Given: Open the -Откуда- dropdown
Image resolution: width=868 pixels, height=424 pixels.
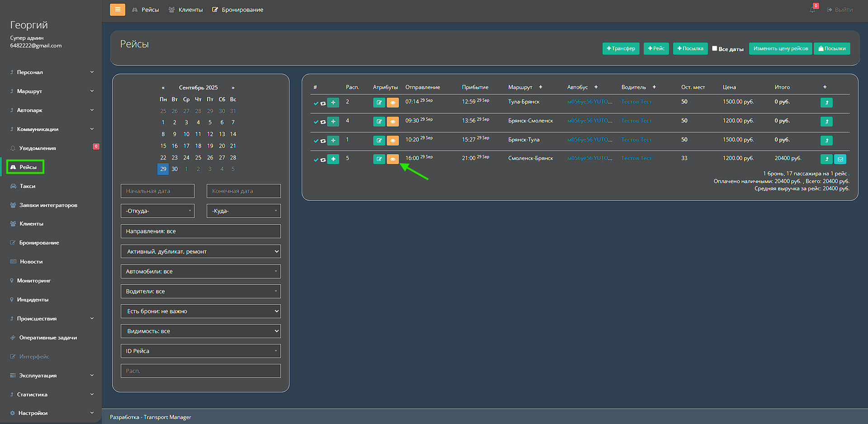Looking at the screenshot, I should 157,211.
